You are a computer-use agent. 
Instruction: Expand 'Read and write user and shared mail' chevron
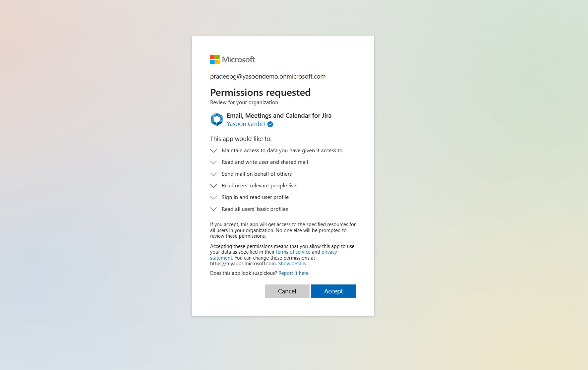point(213,162)
